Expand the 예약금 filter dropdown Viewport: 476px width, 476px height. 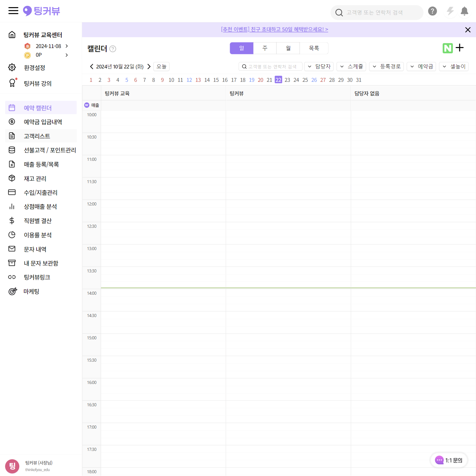point(421,66)
